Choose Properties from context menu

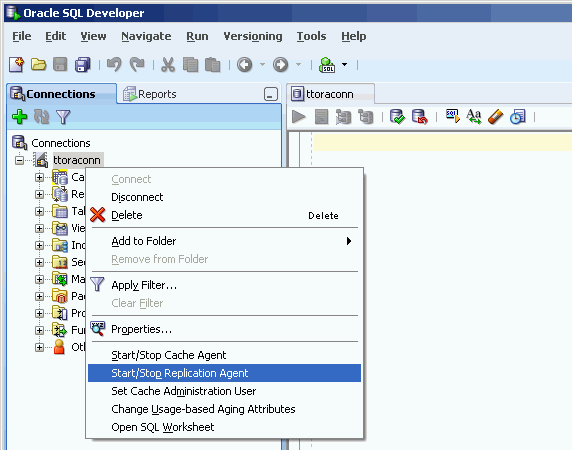224,329
